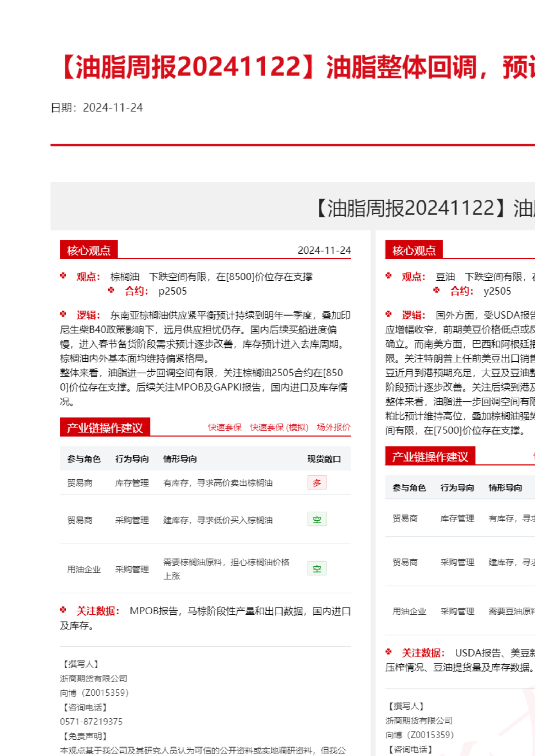Click the red bullet next to 合约 p2505

(x=111, y=290)
